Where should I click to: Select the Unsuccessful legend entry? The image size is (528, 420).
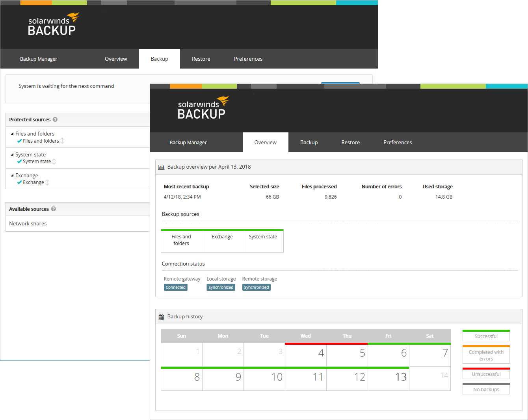click(x=486, y=374)
